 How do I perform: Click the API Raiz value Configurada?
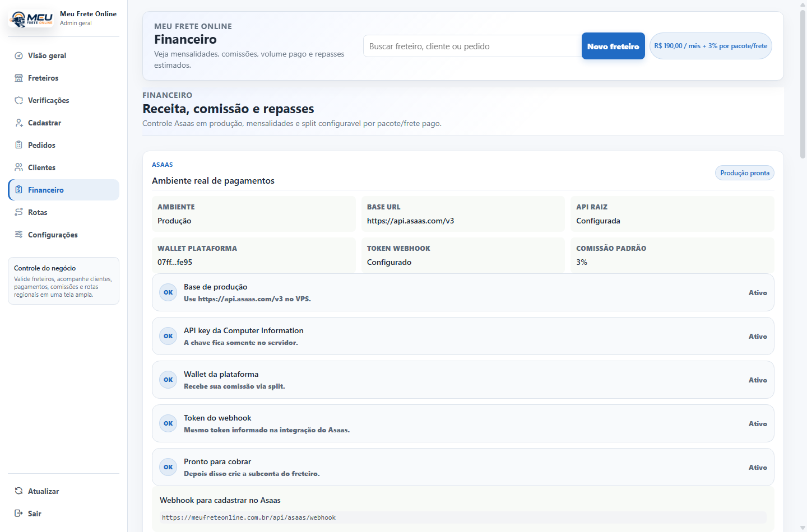(x=598, y=221)
